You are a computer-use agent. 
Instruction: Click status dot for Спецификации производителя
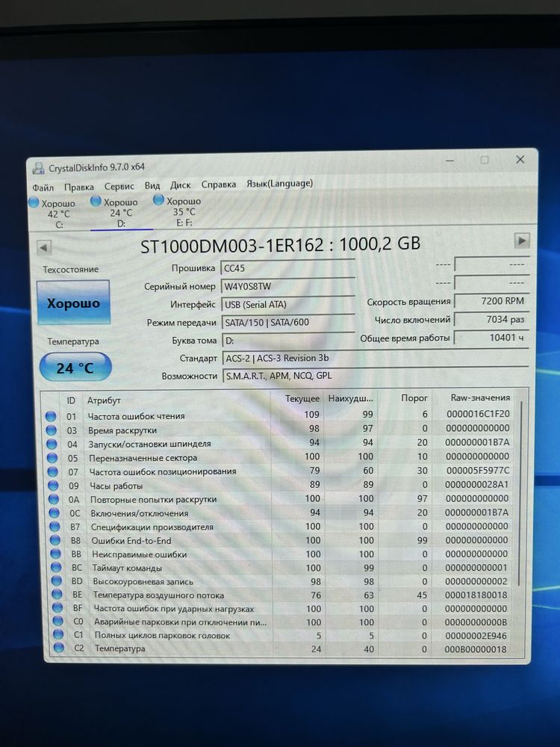[55, 527]
